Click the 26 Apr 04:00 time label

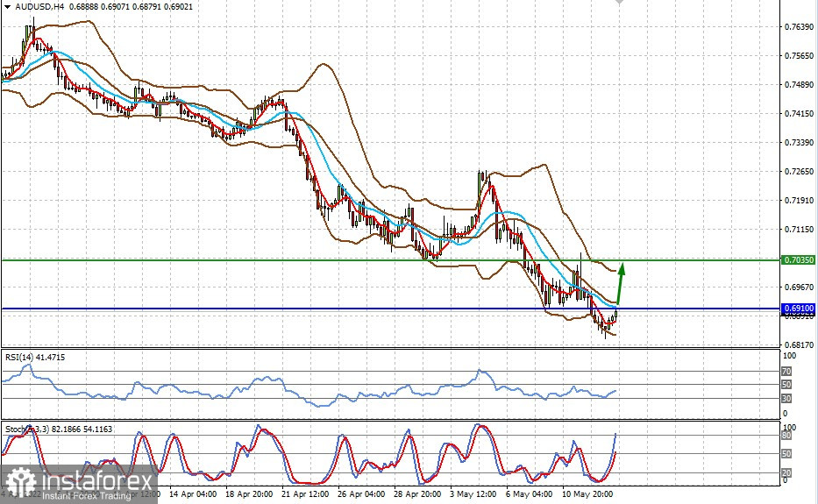[361, 493]
